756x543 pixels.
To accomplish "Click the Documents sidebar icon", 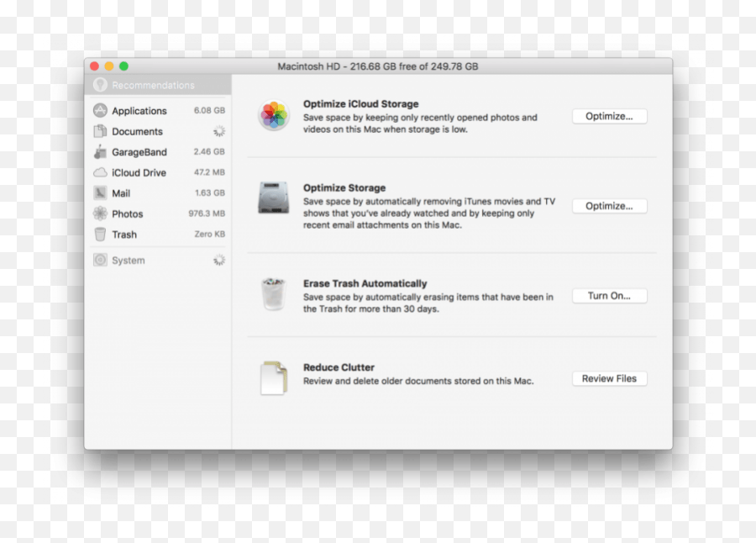I will [101, 131].
